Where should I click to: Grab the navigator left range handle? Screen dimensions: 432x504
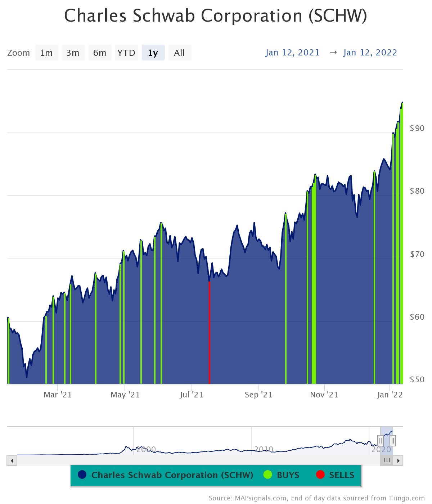[381, 440]
